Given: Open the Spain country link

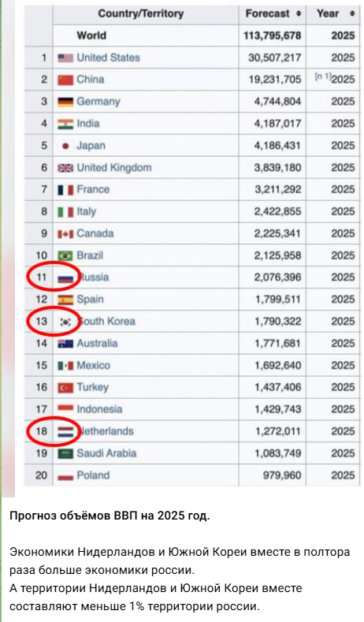Looking at the screenshot, I should pos(91,300).
